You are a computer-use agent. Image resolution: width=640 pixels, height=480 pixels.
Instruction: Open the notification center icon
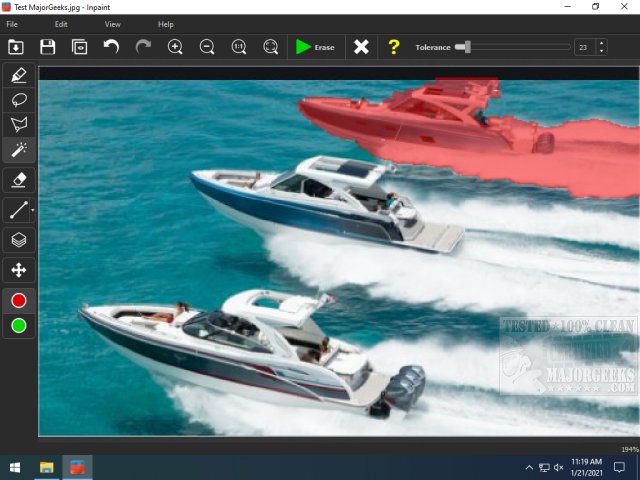[x=619, y=467]
